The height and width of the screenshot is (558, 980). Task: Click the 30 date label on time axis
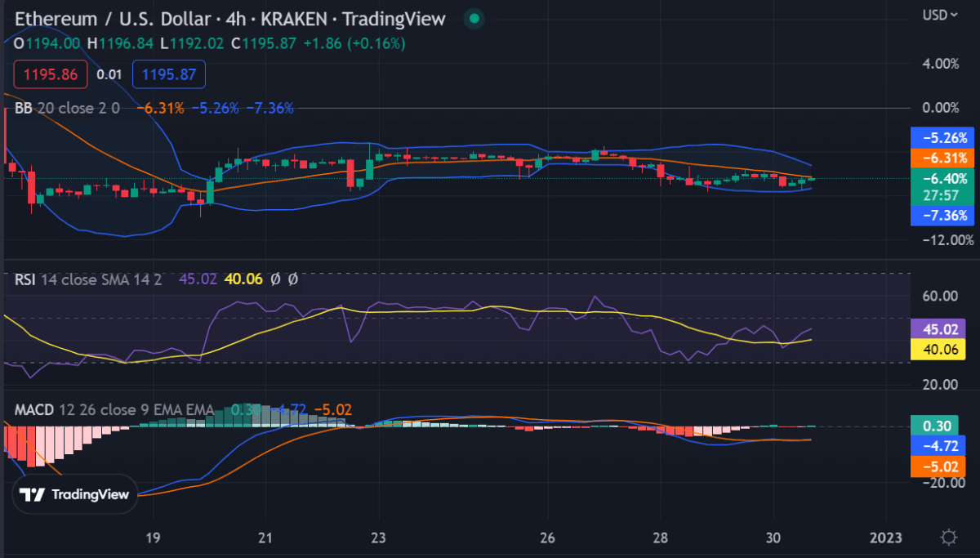tap(774, 538)
